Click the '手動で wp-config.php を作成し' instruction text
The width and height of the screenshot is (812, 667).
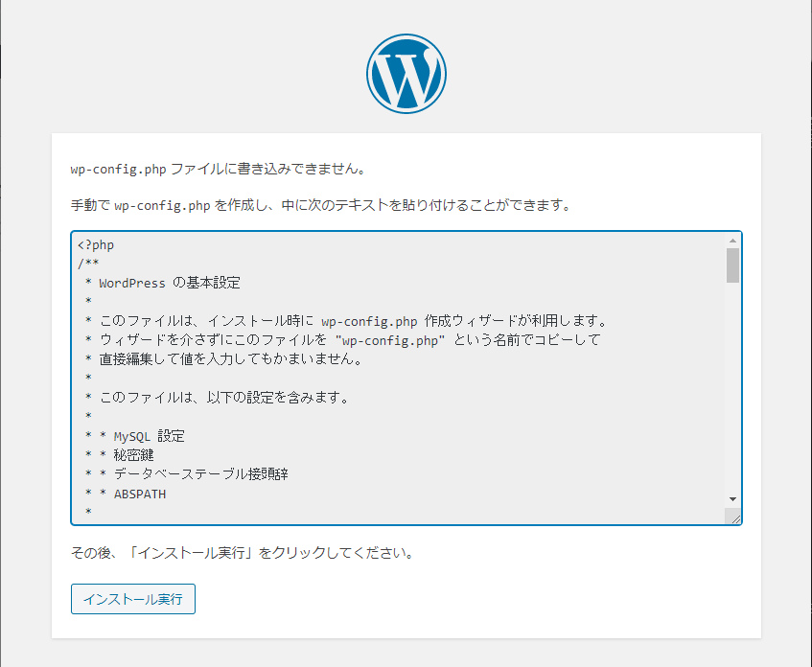point(321,206)
